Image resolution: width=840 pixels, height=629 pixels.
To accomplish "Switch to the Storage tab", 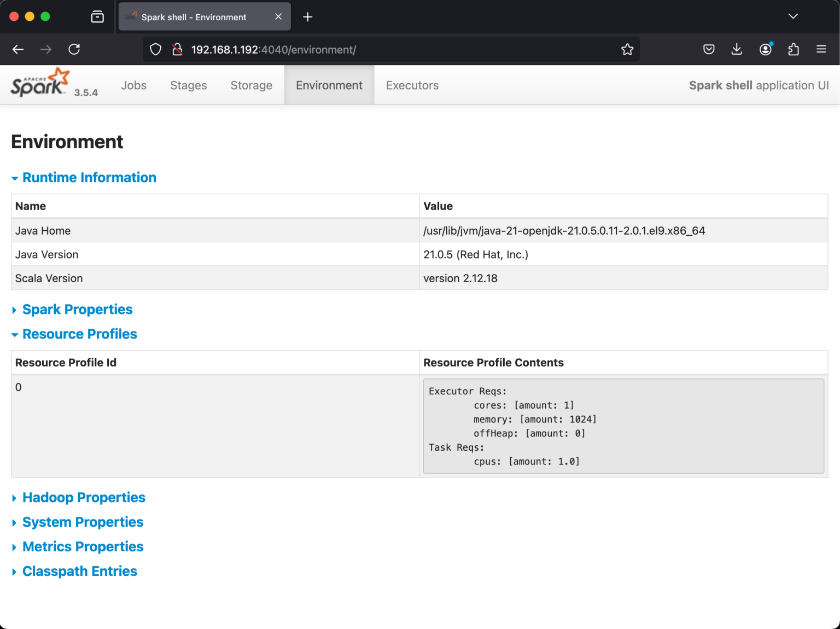I will click(x=251, y=85).
